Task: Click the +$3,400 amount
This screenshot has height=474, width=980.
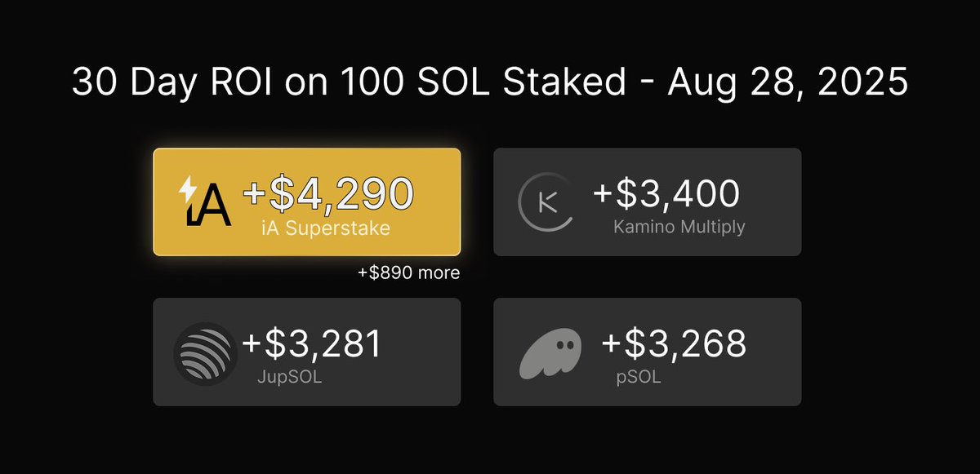Action: pyautogui.click(x=666, y=193)
